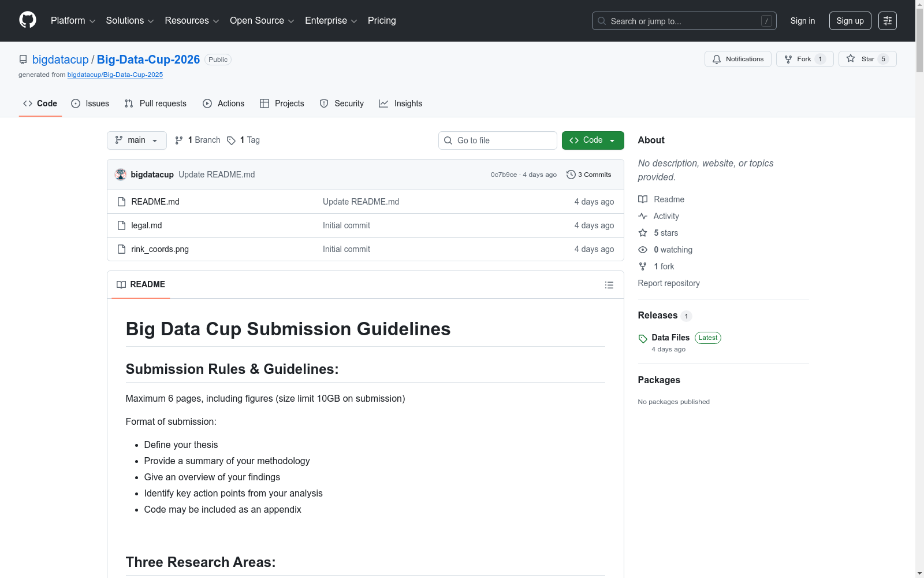Screen dimensions: 924x578
Task: Expand the Platform menu
Action: [x=73, y=21]
